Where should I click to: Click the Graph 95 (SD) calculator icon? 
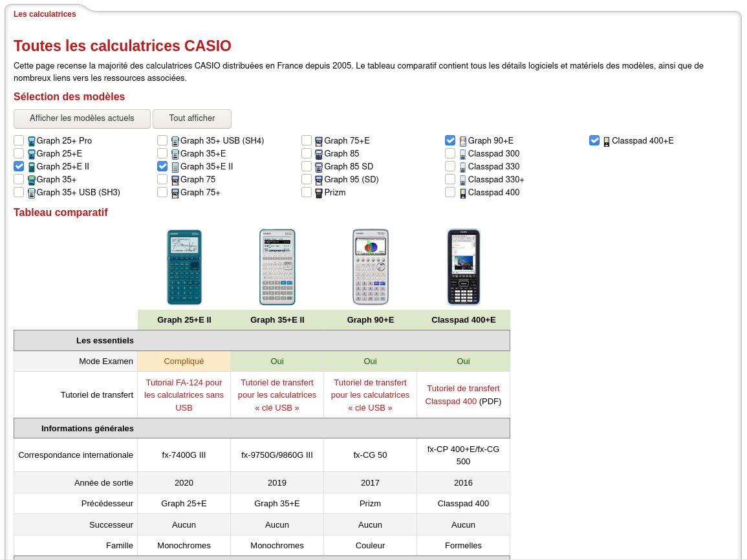click(319, 180)
